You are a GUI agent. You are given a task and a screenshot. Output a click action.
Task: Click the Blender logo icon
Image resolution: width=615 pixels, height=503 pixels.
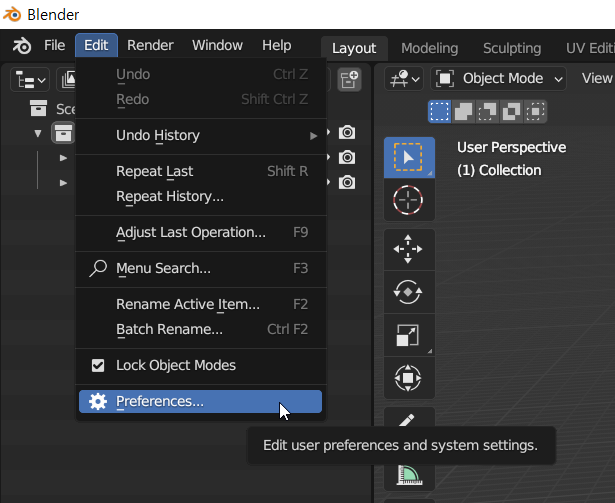click(22, 46)
